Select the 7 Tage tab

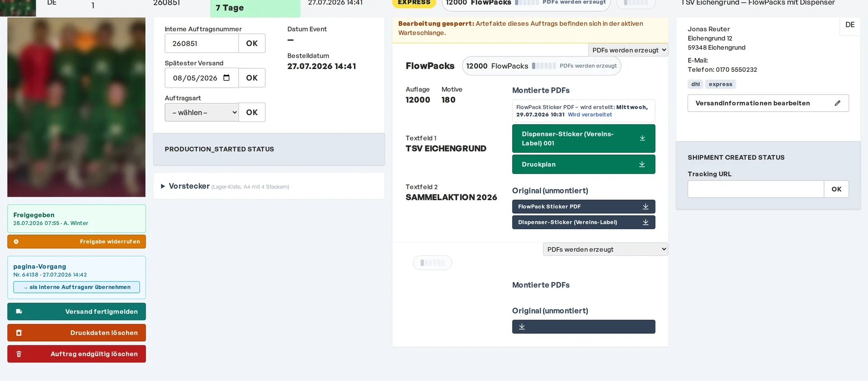point(255,8)
